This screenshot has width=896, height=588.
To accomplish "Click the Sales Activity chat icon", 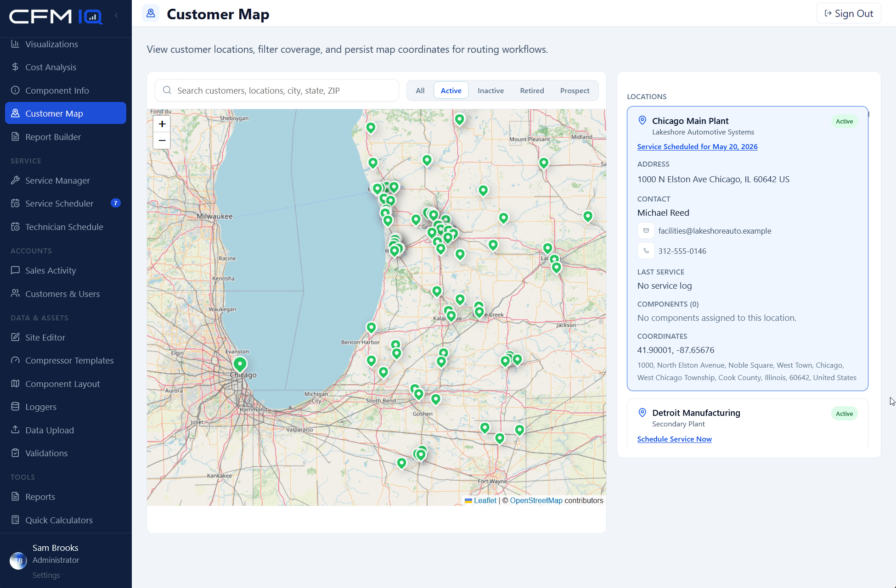I will point(15,270).
